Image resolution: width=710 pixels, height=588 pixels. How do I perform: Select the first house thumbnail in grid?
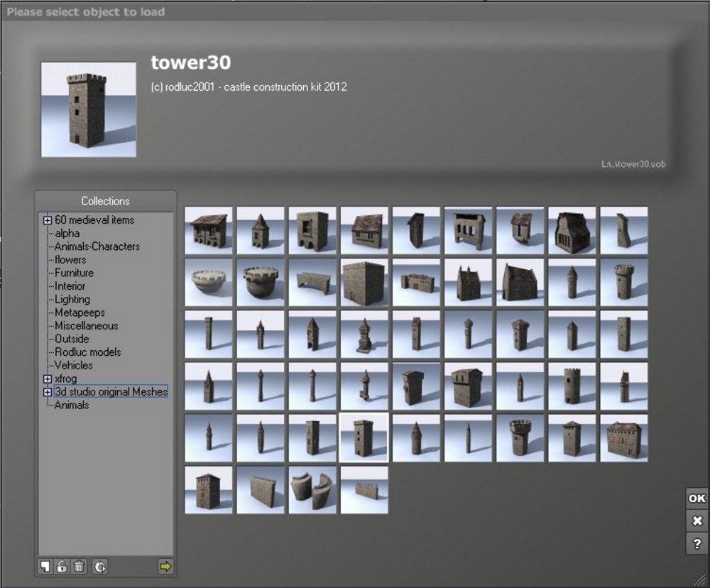click(x=208, y=230)
